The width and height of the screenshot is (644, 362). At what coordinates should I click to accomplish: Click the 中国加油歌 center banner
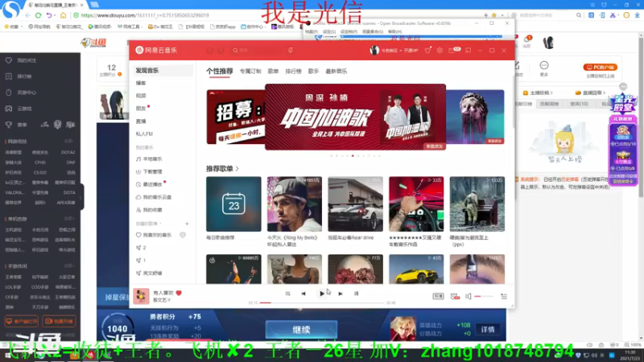pos(355,117)
